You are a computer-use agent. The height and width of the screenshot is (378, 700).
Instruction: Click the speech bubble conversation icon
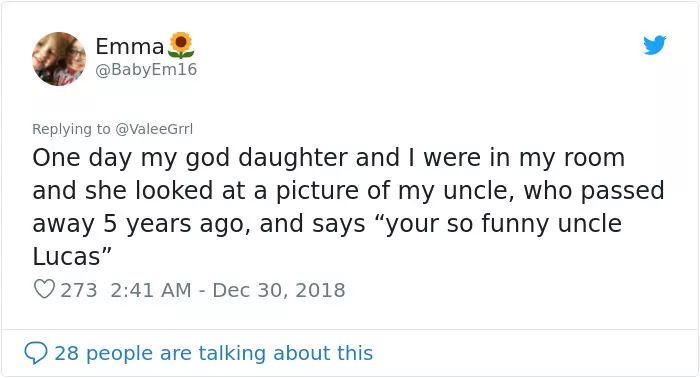coord(36,353)
